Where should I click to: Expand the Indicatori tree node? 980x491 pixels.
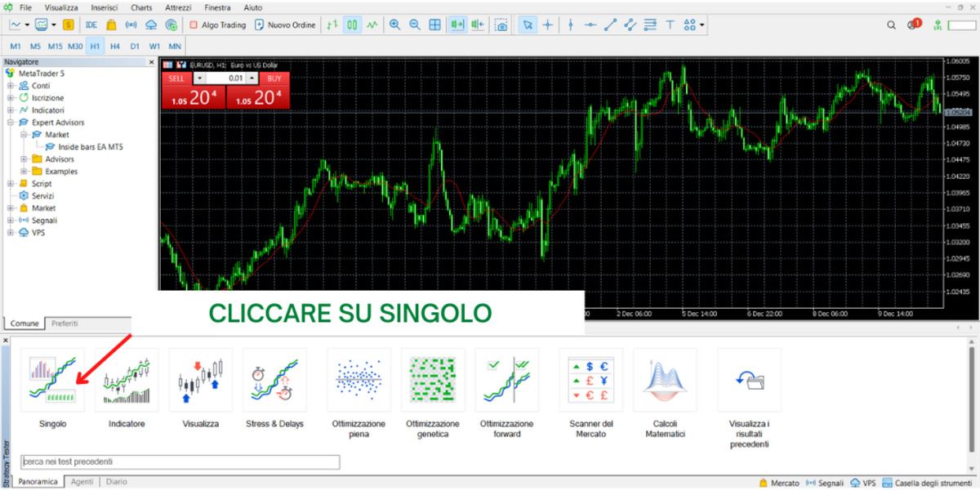11,110
